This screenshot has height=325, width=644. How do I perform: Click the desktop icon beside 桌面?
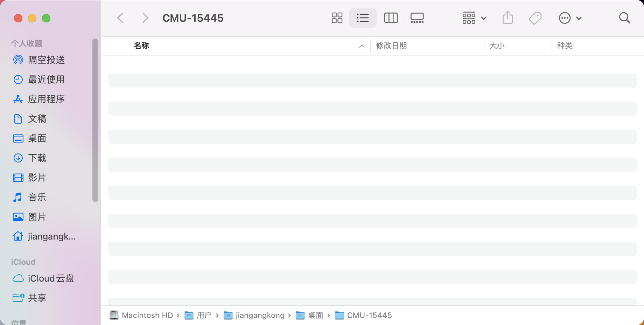click(x=18, y=138)
